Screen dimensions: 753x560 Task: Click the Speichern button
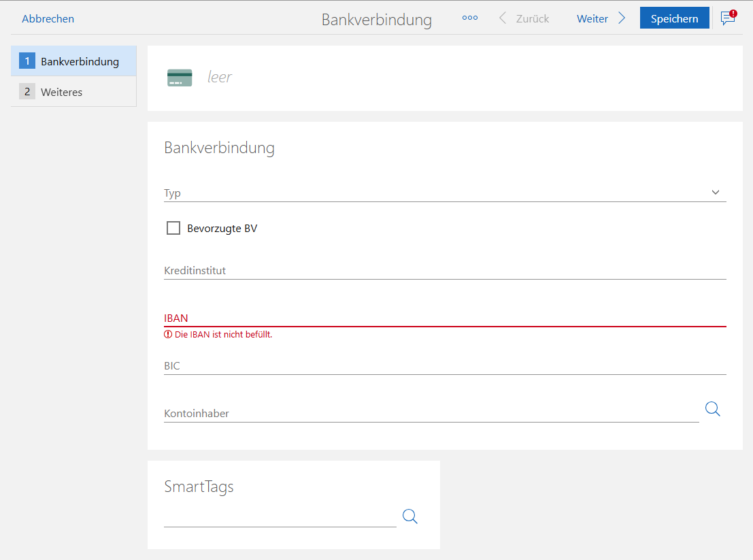(674, 18)
